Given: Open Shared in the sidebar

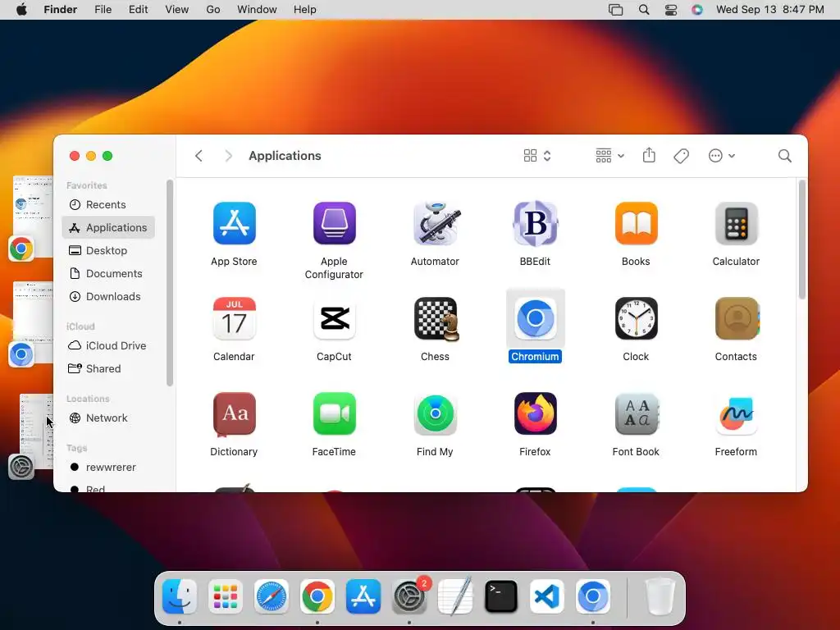Looking at the screenshot, I should tap(108, 369).
